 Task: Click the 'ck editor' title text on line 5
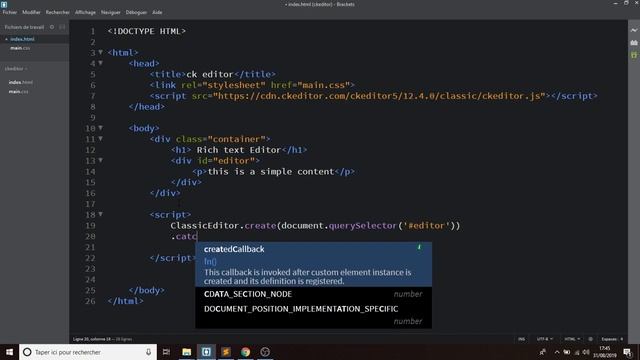coord(210,74)
